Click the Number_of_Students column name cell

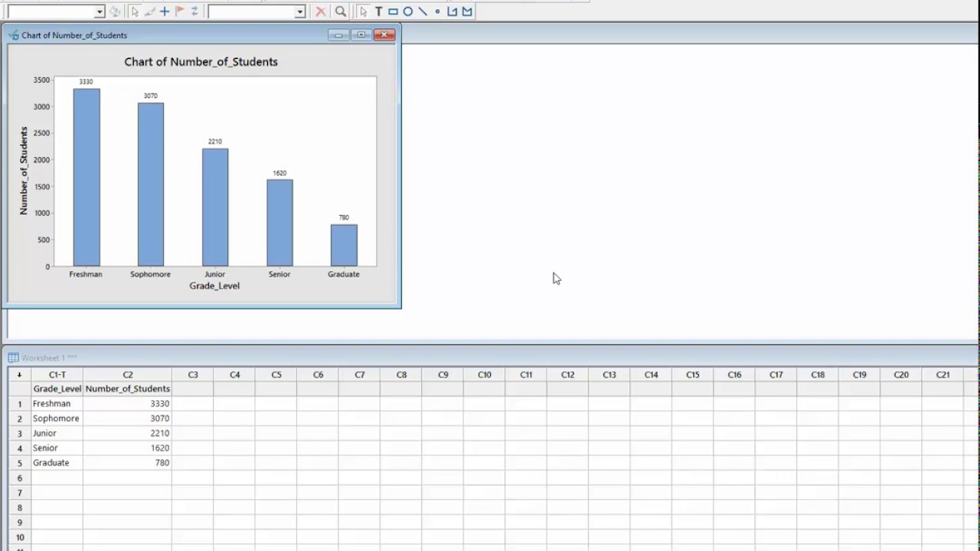click(x=128, y=389)
